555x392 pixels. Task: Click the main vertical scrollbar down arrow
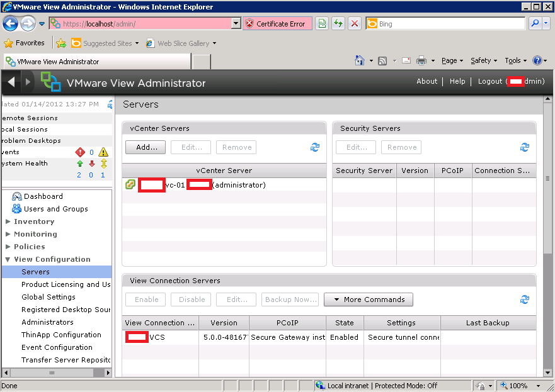[547, 372]
